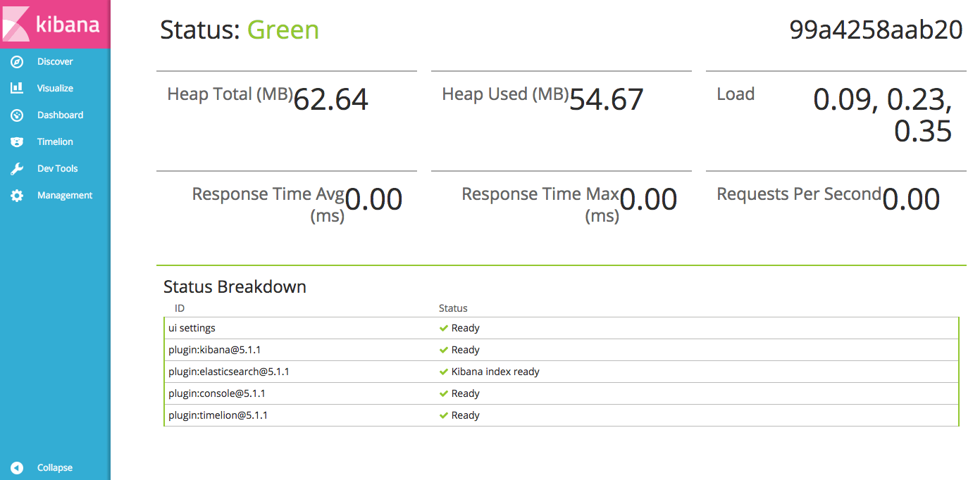Click the Visualize bar chart icon

pos(17,89)
